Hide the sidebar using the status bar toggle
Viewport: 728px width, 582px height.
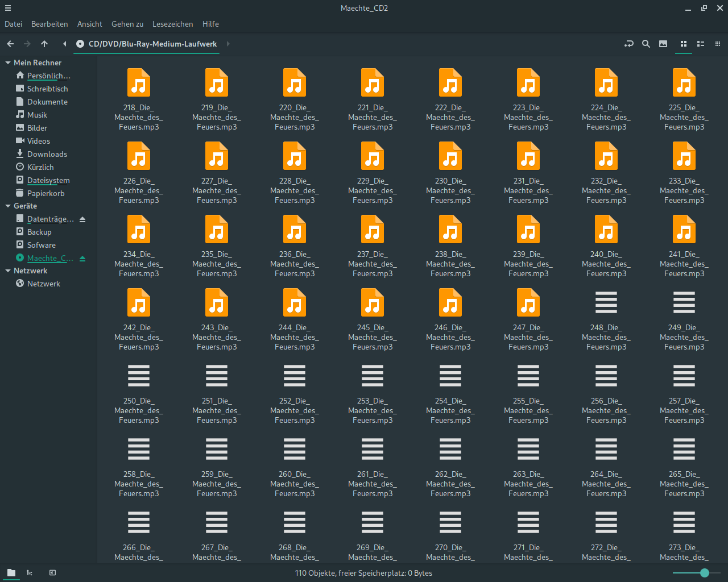pyautogui.click(x=52, y=573)
